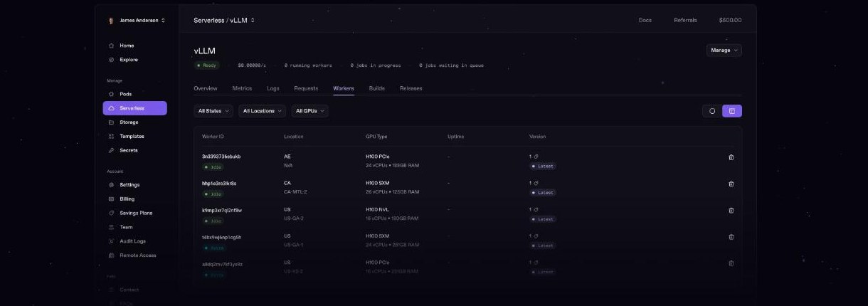Open the Contact link in sidebar
868x306 pixels.
pos(129,290)
